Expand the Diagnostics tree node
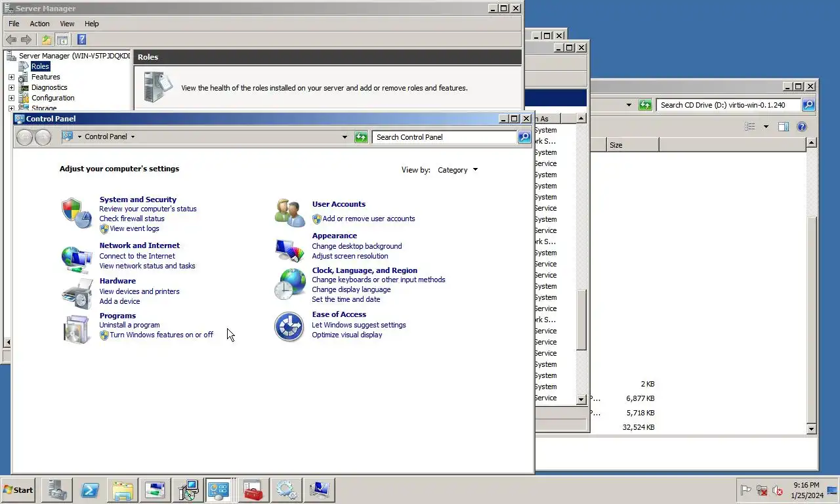This screenshot has width=840, height=504. pyautogui.click(x=11, y=87)
